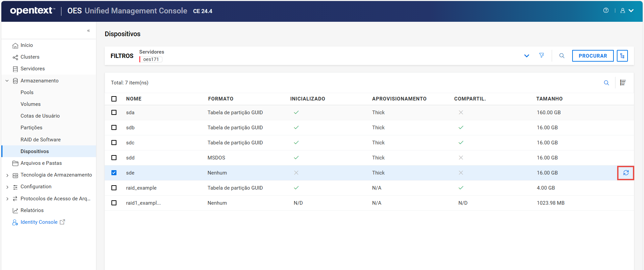This screenshot has width=644, height=270.
Task: Click the refresh icon on sde row
Action: point(626,173)
